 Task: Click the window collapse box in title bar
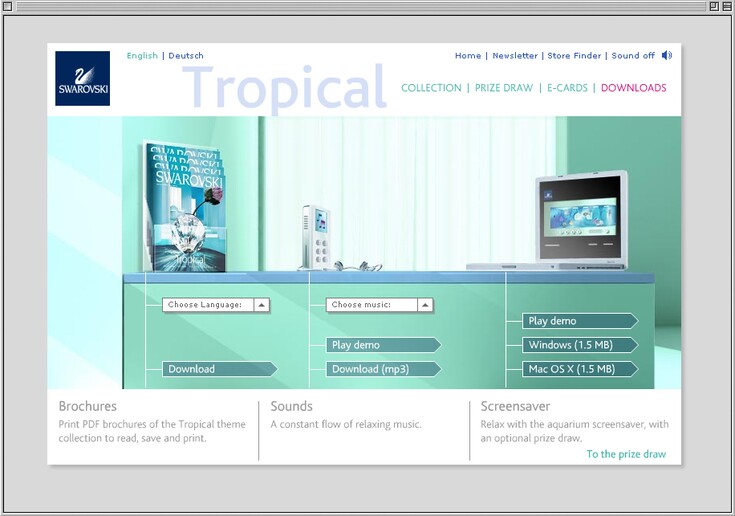pyautogui.click(x=727, y=6)
